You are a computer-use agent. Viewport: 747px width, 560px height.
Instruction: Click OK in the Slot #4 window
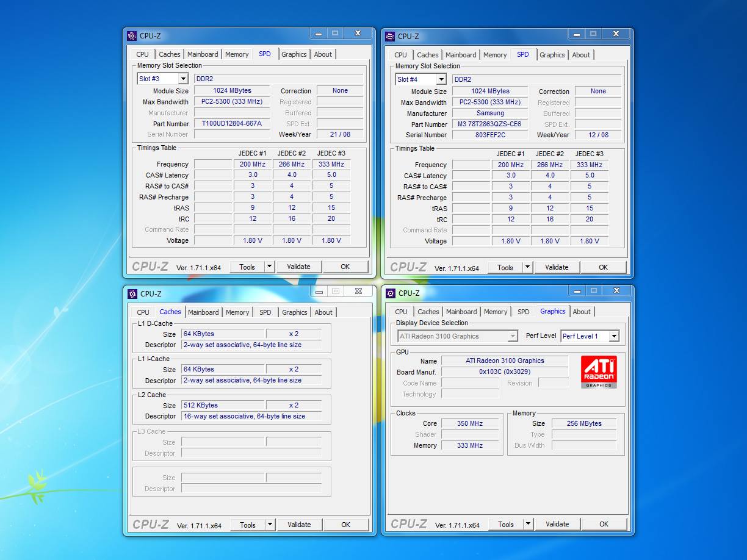point(604,267)
